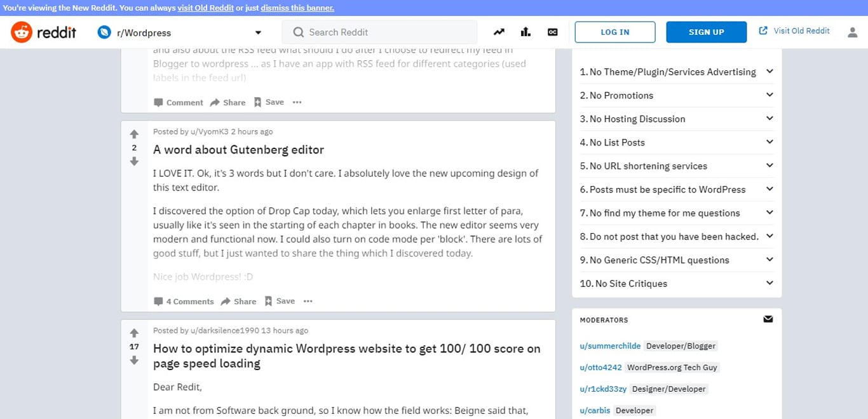Downvote the optimize dynamic Wordpress post
The image size is (868, 419).
pyautogui.click(x=134, y=360)
